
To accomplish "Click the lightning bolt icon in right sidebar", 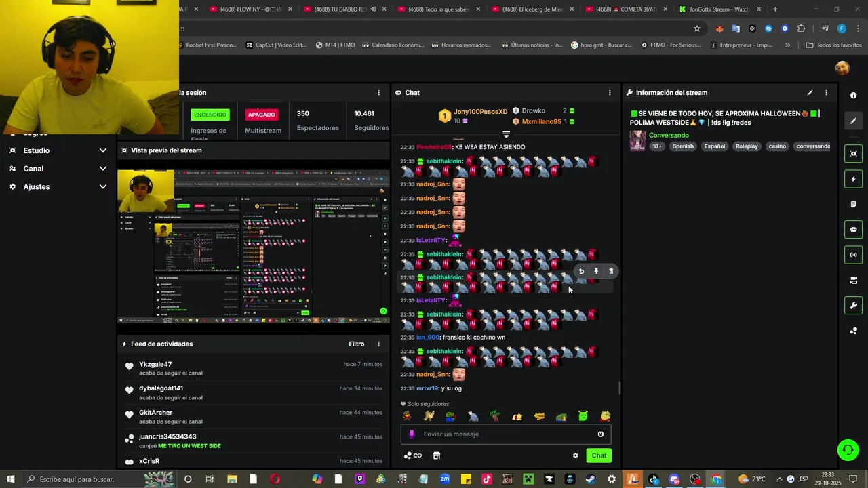I will [x=853, y=179].
